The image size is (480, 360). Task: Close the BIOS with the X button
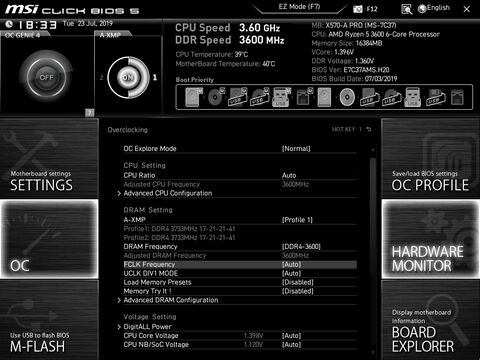(x=467, y=9)
